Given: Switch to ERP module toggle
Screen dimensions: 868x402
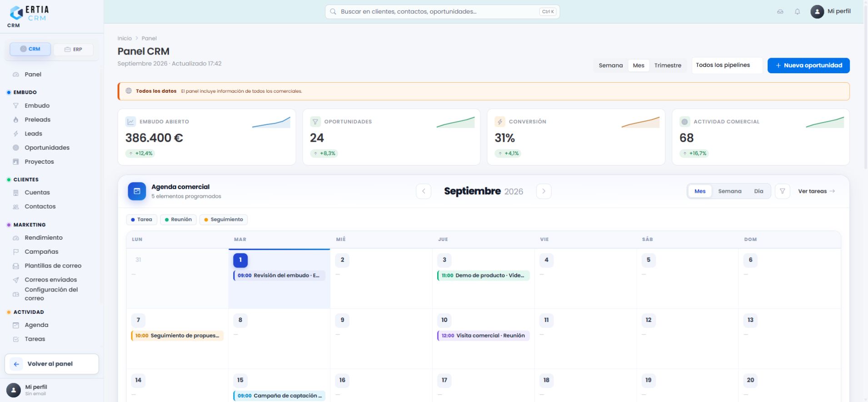Looking at the screenshot, I should pos(73,50).
